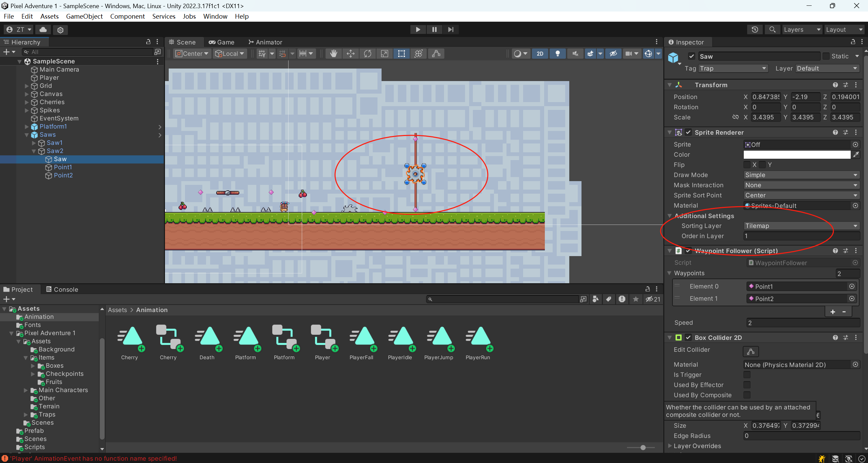Select the Hand tool in Scene toolbar
Screen dimensions: 868x463
333,54
